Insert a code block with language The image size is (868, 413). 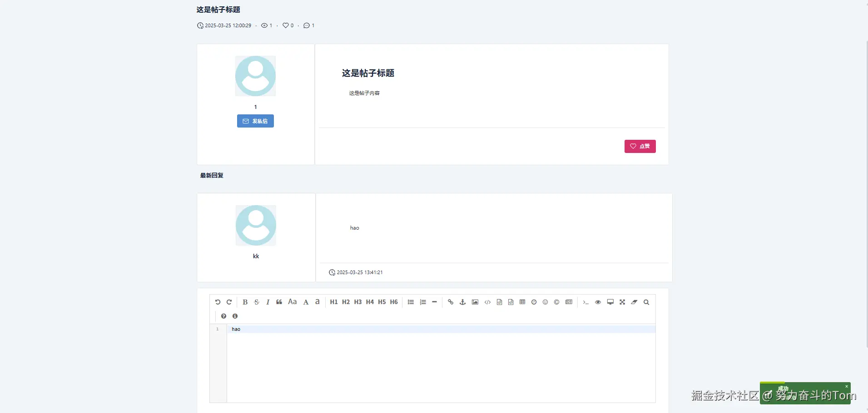[x=511, y=302]
